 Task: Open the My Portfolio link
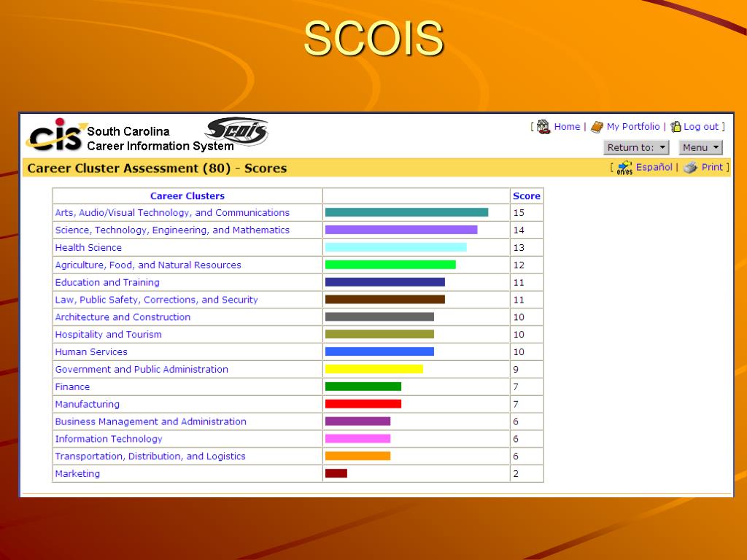[633, 127]
